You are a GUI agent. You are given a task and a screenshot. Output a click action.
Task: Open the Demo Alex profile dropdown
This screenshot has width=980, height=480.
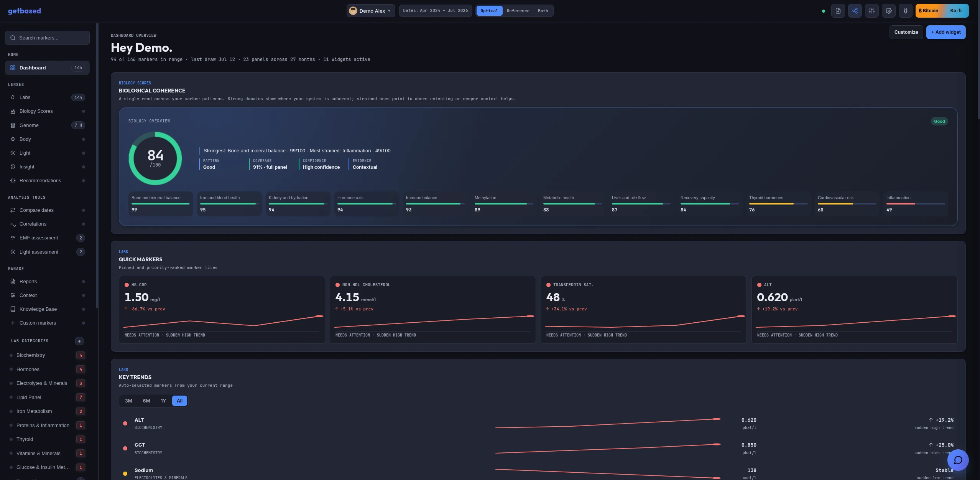(371, 11)
